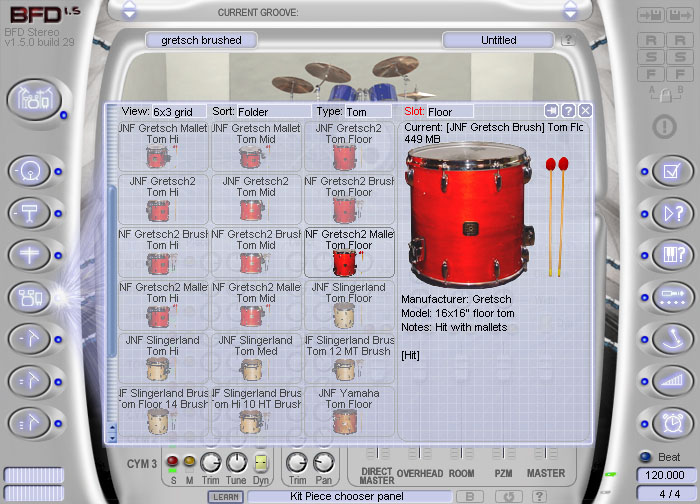Select JNF Slingerland Tom Med thumbnail
The width and height of the screenshot is (700, 504).
pyautogui.click(x=256, y=358)
